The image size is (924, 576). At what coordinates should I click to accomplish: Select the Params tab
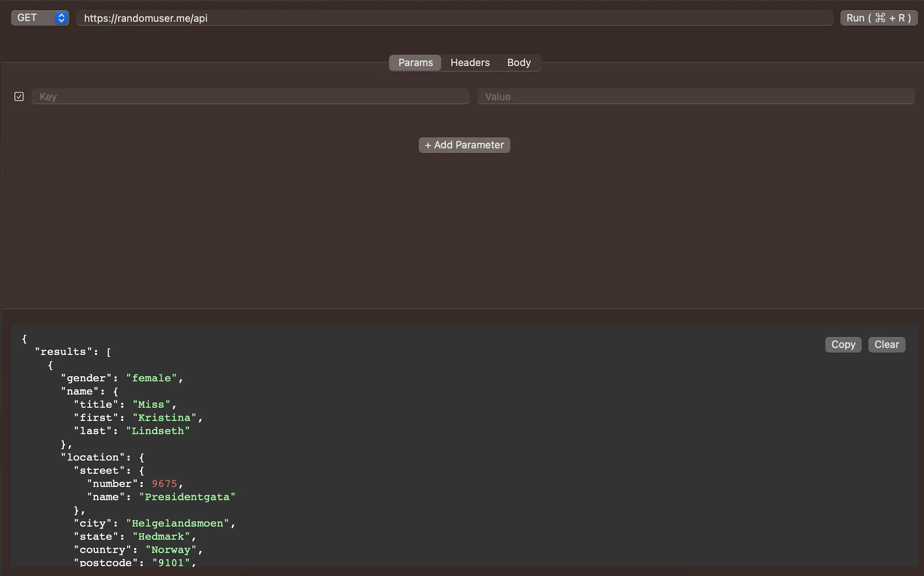[415, 63]
